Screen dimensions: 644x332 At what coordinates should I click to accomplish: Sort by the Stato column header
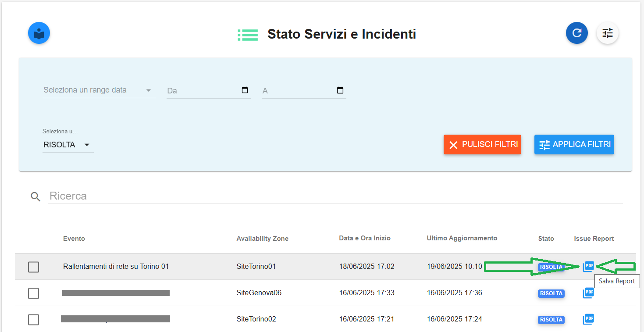[546, 239]
